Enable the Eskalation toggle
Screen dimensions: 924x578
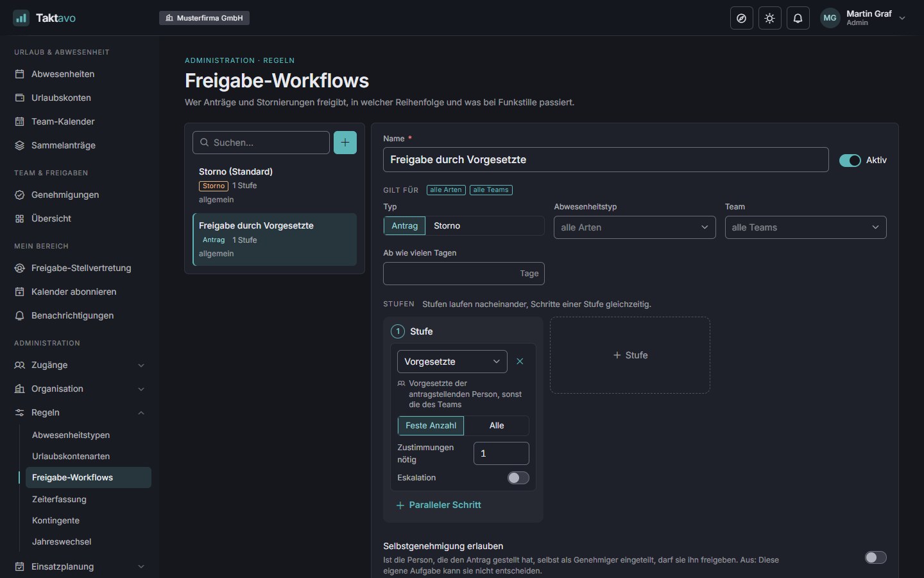518,478
